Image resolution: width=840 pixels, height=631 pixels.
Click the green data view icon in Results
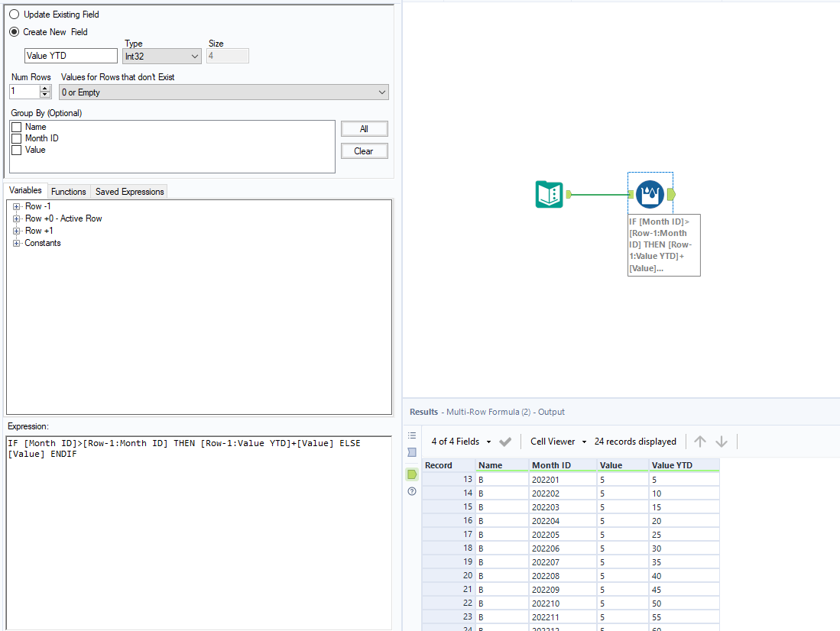coord(412,474)
